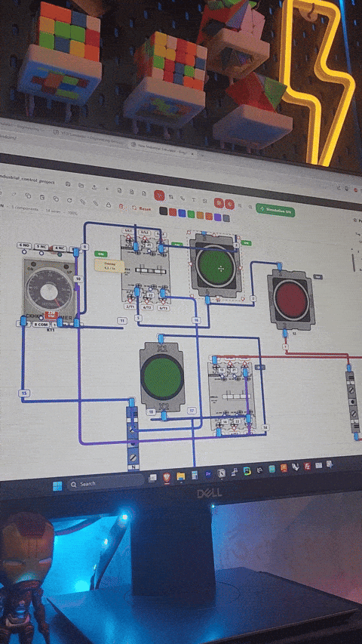Click the lock icon in the second toolbar row
Viewport: 362px width, 644px height.
109,204
